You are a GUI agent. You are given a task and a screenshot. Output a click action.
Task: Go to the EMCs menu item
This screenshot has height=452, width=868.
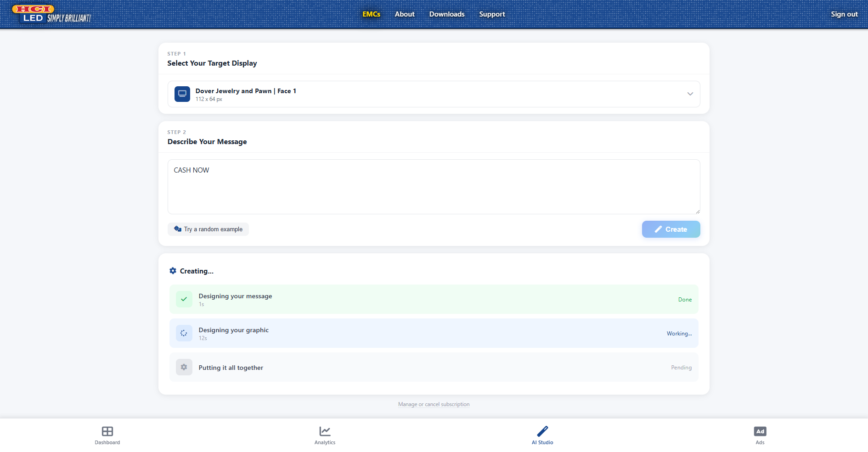pos(371,14)
